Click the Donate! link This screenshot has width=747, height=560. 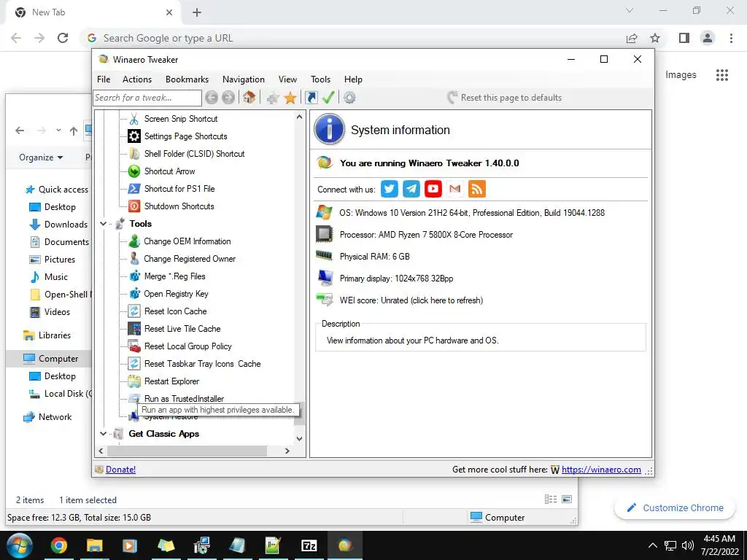click(120, 470)
